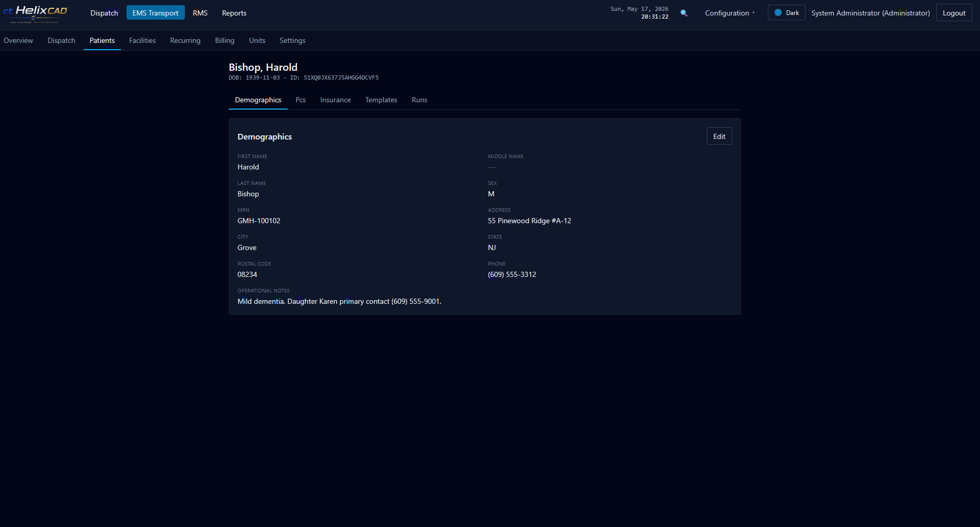The image size is (980, 527).
Task: Edit the Demographics section
Action: click(719, 136)
